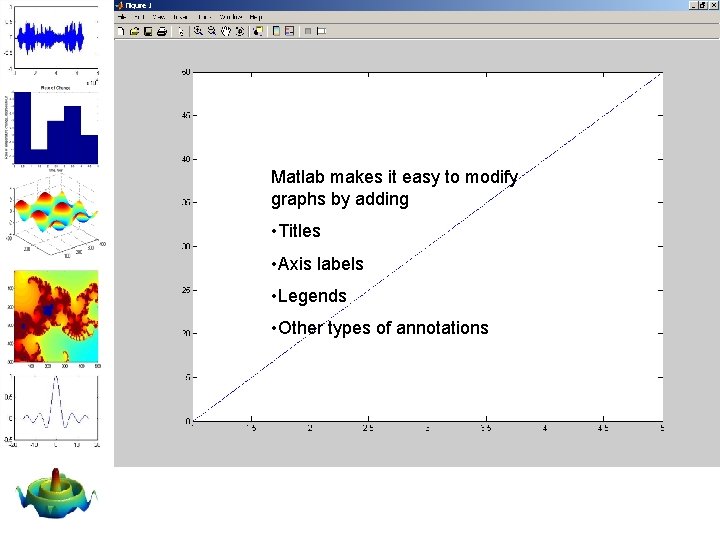Open the Edit menu
Screen dimensions: 720x540
click(x=139, y=17)
